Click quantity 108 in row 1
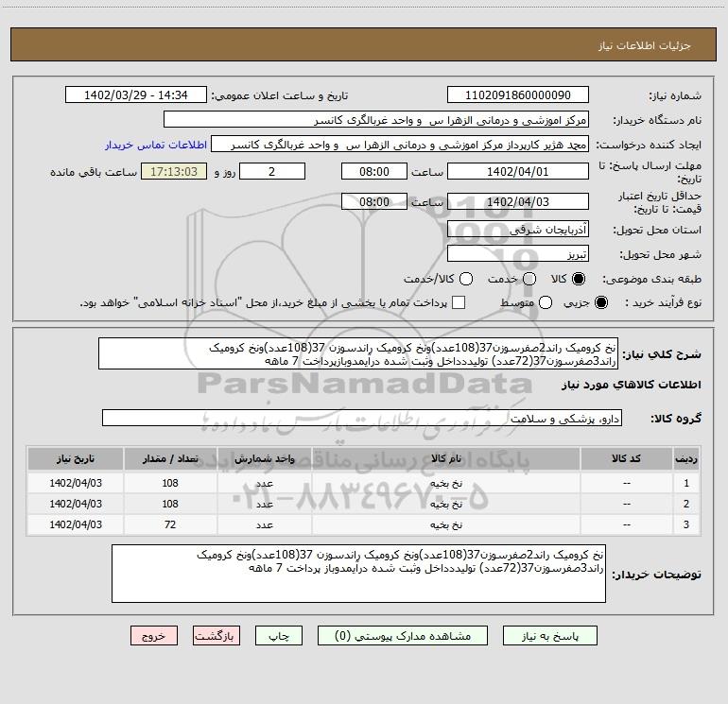 (170, 483)
